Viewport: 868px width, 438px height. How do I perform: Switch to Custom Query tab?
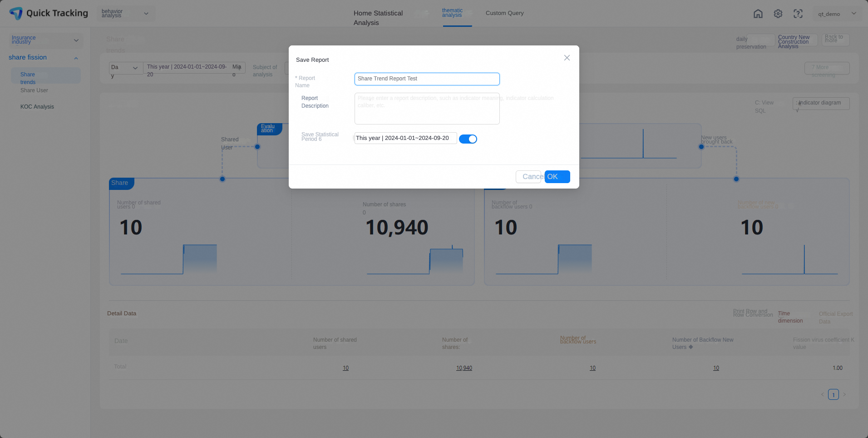(x=505, y=13)
